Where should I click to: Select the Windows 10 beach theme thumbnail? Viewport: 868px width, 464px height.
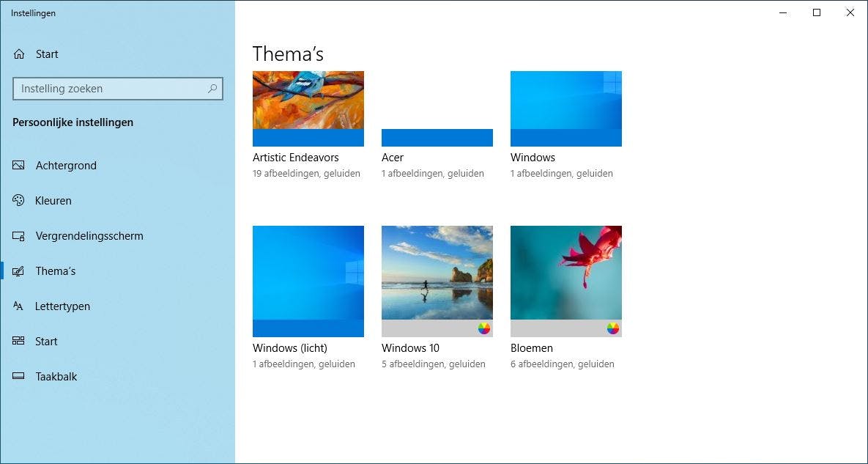point(437,281)
